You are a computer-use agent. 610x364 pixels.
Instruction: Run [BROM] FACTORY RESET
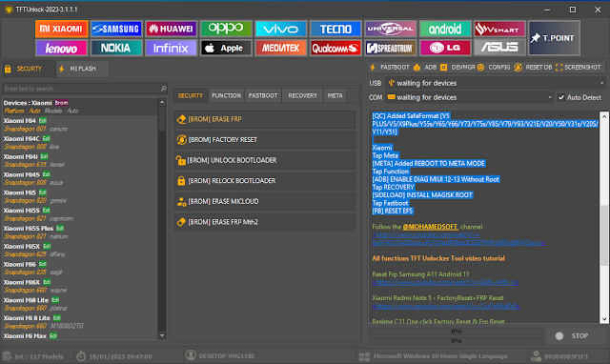click(x=265, y=140)
